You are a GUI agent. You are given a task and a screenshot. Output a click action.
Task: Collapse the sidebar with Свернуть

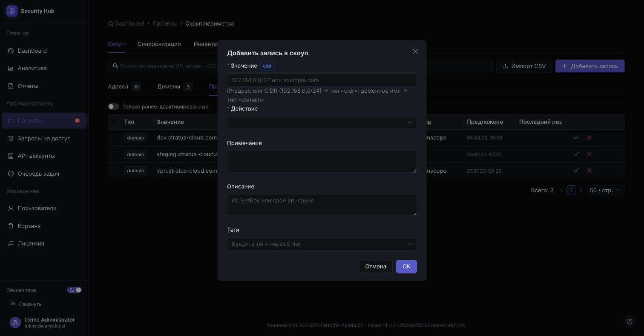point(26,304)
